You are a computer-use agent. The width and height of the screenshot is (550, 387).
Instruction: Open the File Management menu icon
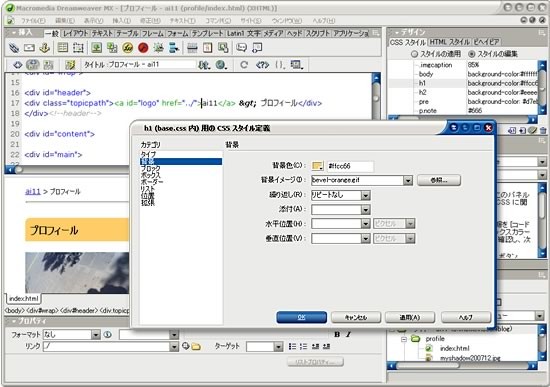click(x=204, y=65)
